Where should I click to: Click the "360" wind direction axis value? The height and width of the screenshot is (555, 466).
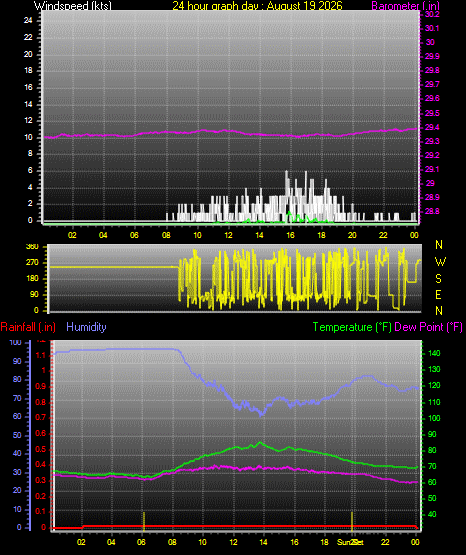pyautogui.click(x=32, y=247)
